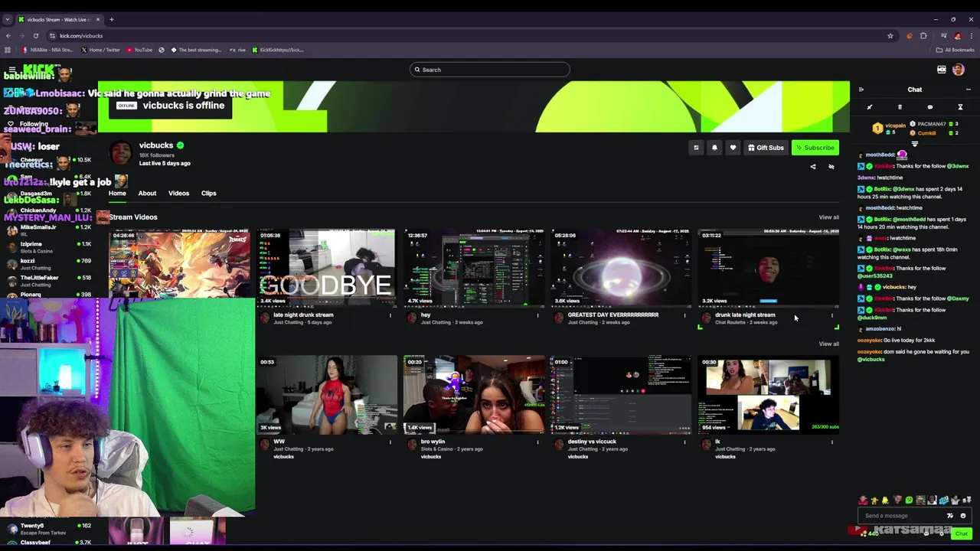Switch to the About tab
Image resolution: width=980 pixels, height=551 pixels.
coord(147,194)
